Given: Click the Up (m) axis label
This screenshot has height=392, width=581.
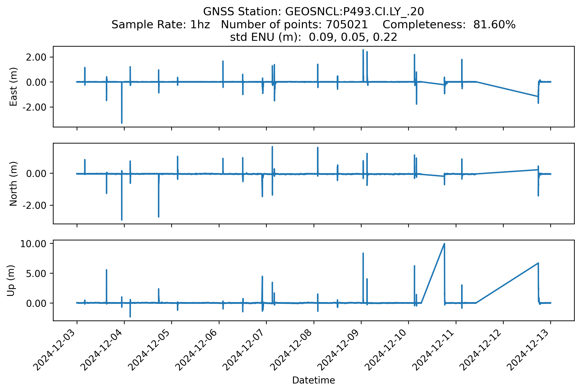Looking at the screenshot, I should [11, 281].
